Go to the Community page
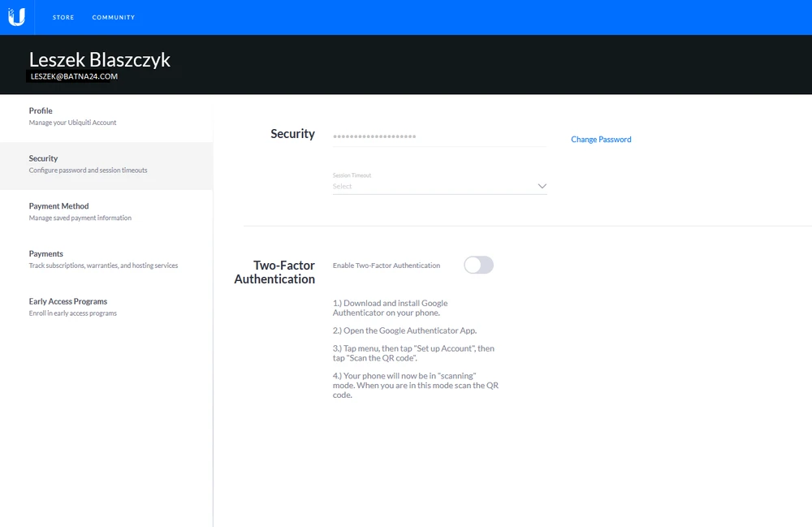Viewport: 812px width, 527px height. click(114, 17)
